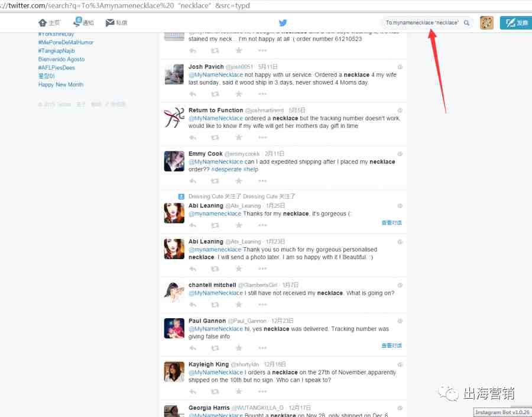View conversation on 'Thanks for my necklace' tweet

point(391,223)
